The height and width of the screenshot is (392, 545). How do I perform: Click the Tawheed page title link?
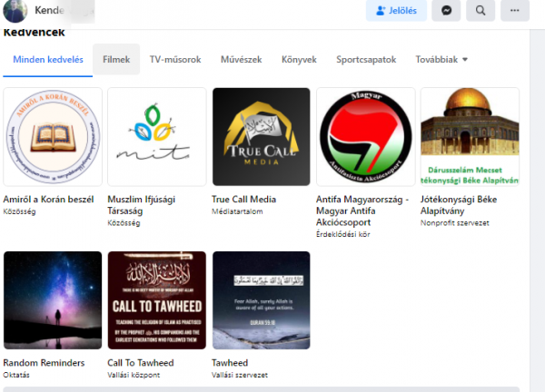pyautogui.click(x=230, y=363)
